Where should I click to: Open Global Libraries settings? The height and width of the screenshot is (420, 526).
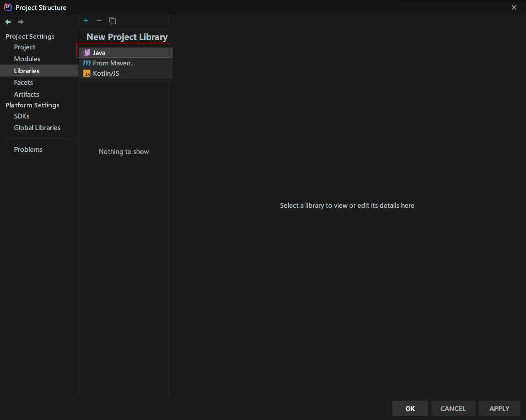tap(37, 128)
